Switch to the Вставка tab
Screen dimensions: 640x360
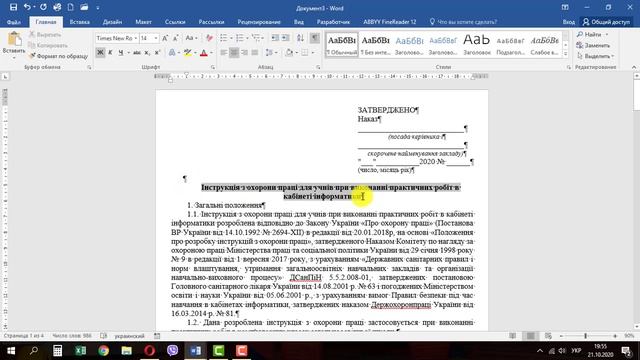pyautogui.click(x=80, y=22)
